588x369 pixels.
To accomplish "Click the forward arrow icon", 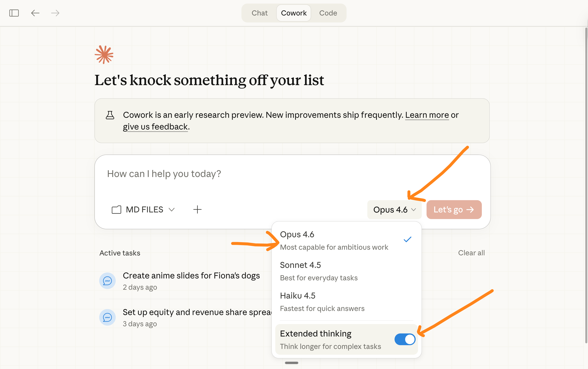I will coord(55,13).
